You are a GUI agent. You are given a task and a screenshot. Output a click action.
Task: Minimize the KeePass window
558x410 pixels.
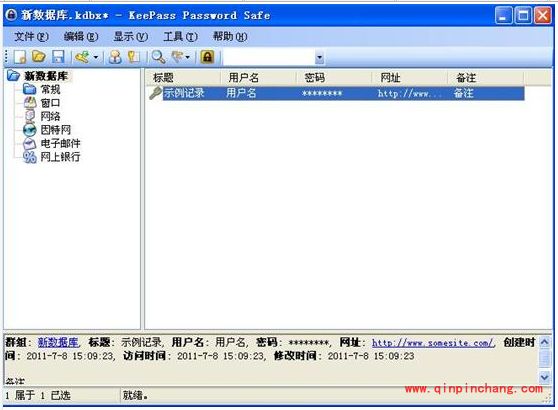pos(503,15)
